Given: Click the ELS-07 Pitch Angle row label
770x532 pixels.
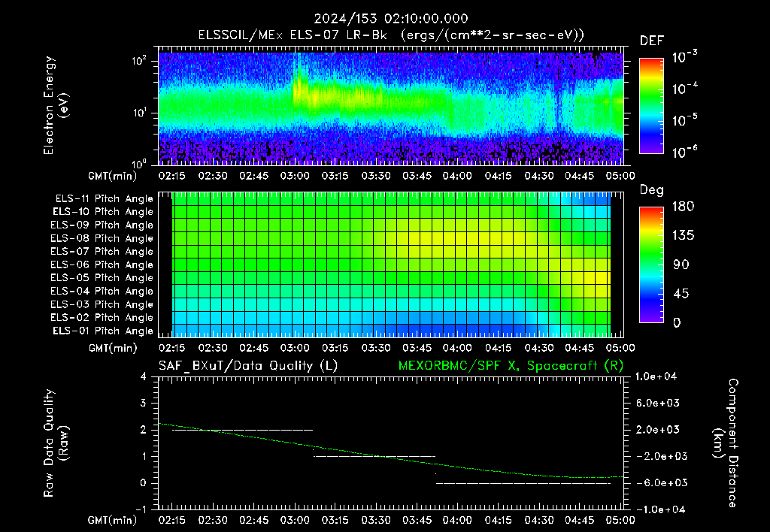Looking at the screenshot, I should pyautogui.click(x=102, y=252).
